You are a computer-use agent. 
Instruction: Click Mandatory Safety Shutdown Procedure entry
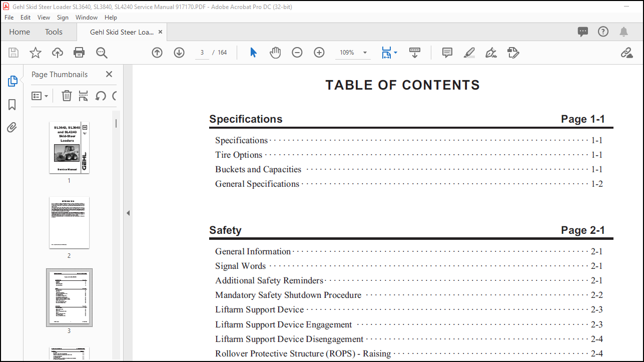pyautogui.click(x=409, y=295)
